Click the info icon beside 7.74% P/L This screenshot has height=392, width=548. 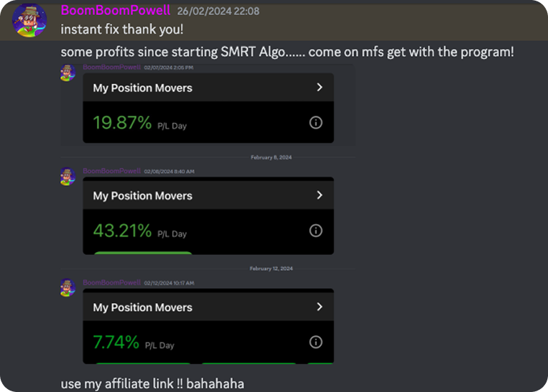click(x=315, y=342)
